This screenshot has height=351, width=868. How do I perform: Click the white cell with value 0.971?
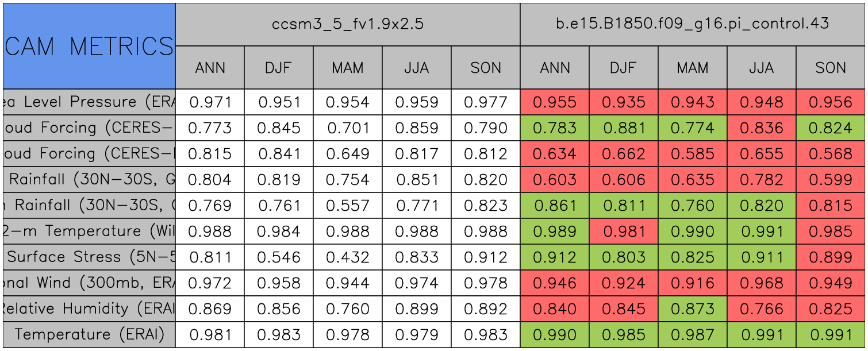(x=210, y=102)
